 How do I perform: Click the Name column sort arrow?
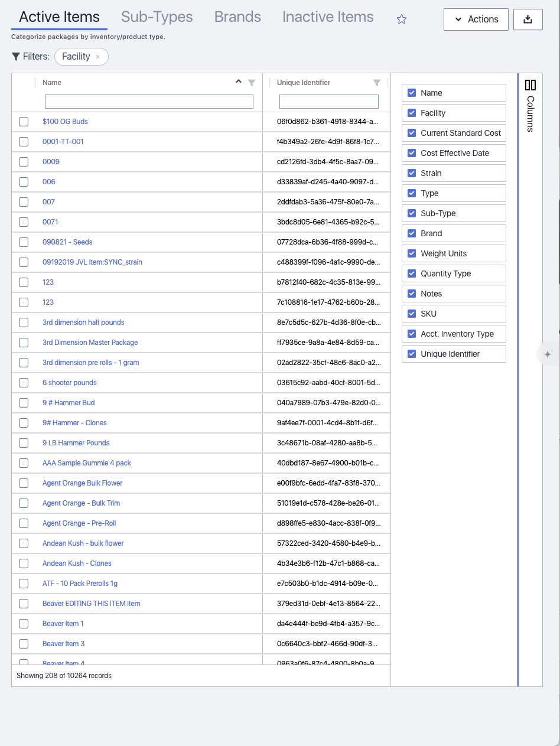[x=239, y=82]
